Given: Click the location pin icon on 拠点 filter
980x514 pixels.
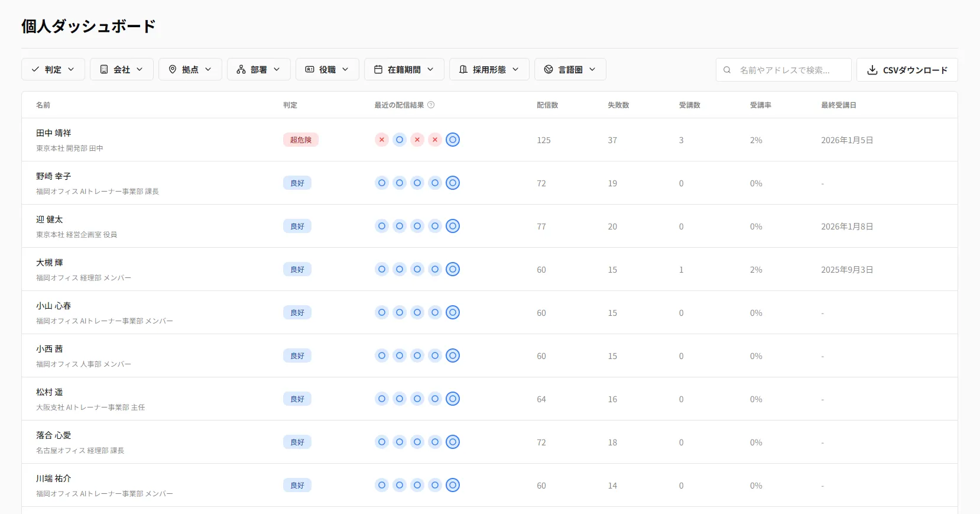Looking at the screenshot, I should pos(173,69).
